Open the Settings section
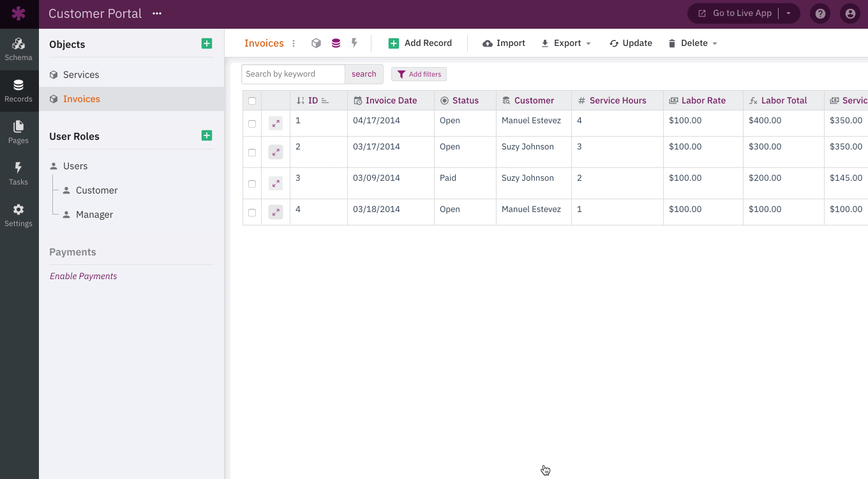Image resolution: width=868 pixels, height=479 pixels. tap(19, 215)
